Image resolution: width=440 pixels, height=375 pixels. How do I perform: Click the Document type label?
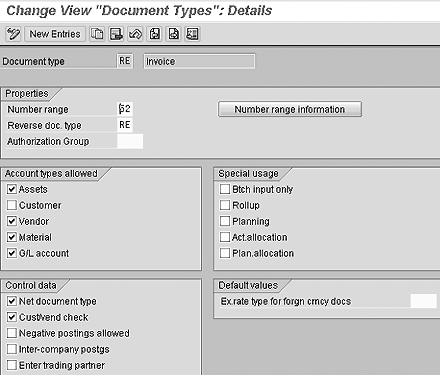[33, 62]
